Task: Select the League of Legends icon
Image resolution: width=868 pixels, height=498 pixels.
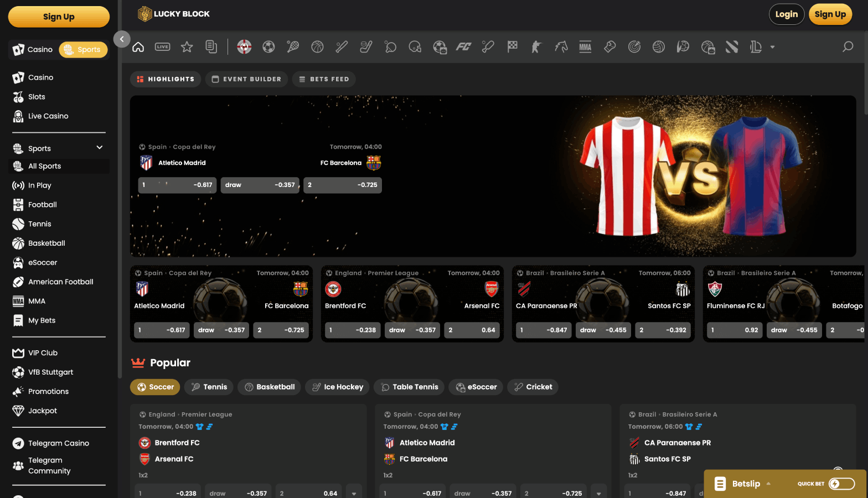Action: [x=756, y=47]
